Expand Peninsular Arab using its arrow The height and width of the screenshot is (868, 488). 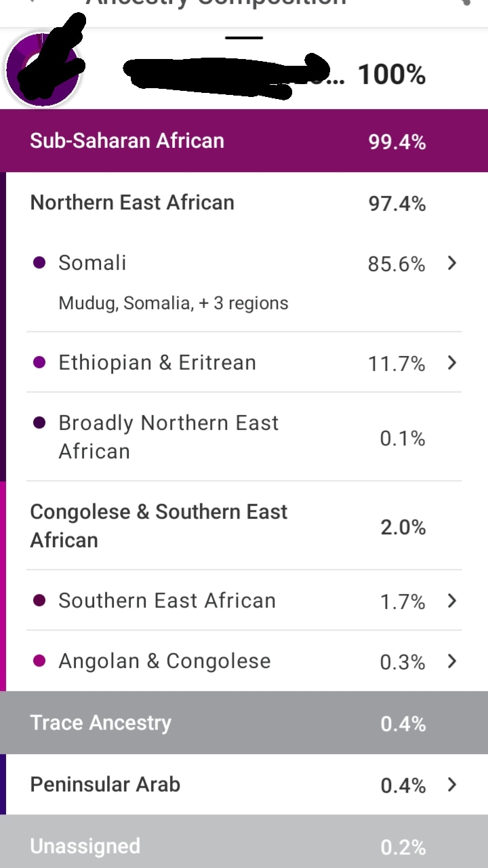pos(452,785)
